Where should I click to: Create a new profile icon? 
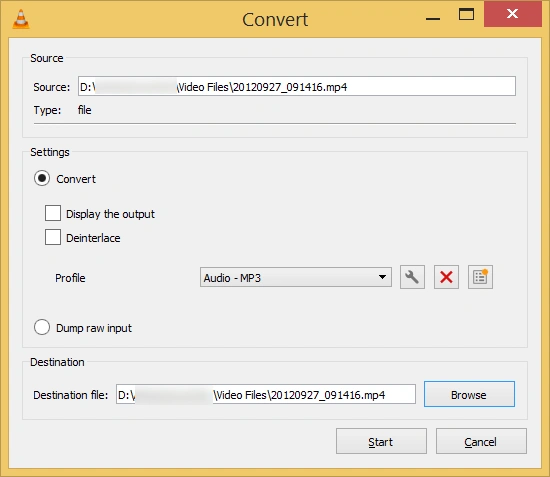click(480, 277)
